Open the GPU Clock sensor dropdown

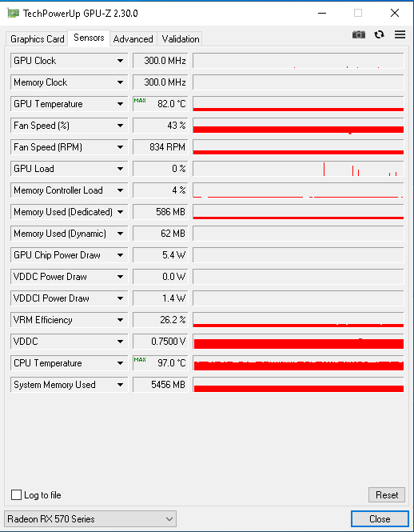pos(120,61)
